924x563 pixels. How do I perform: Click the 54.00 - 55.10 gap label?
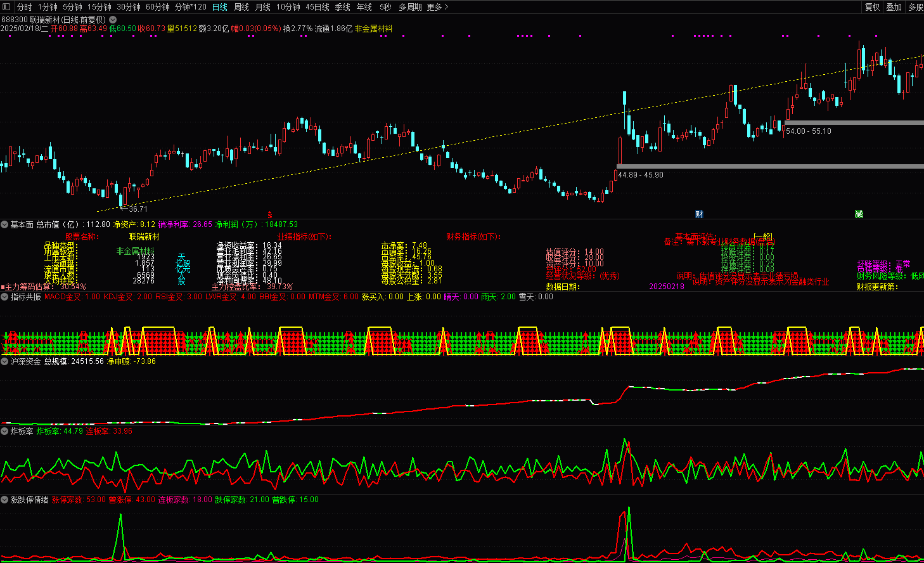click(x=809, y=131)
